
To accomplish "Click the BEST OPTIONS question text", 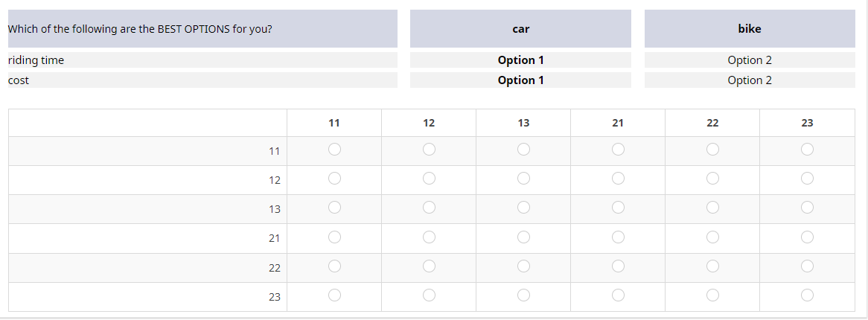I will pyautogui.click(x=139, y=29).
